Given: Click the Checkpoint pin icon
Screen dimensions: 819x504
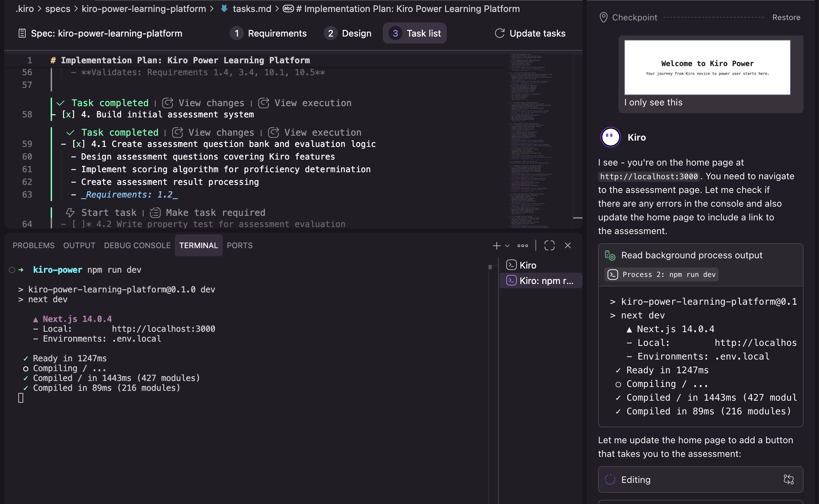Looking at the screenshot, I should click(x=603, y=17).
